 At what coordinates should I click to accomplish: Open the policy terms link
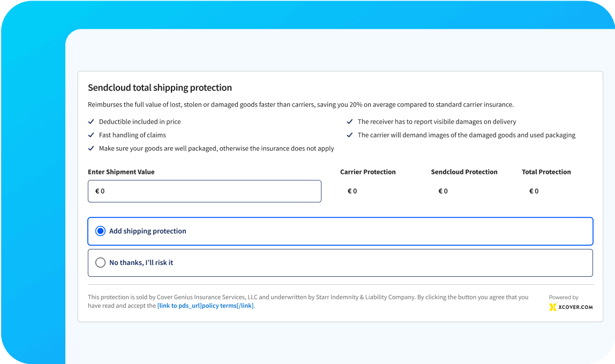tap(206, 306)
